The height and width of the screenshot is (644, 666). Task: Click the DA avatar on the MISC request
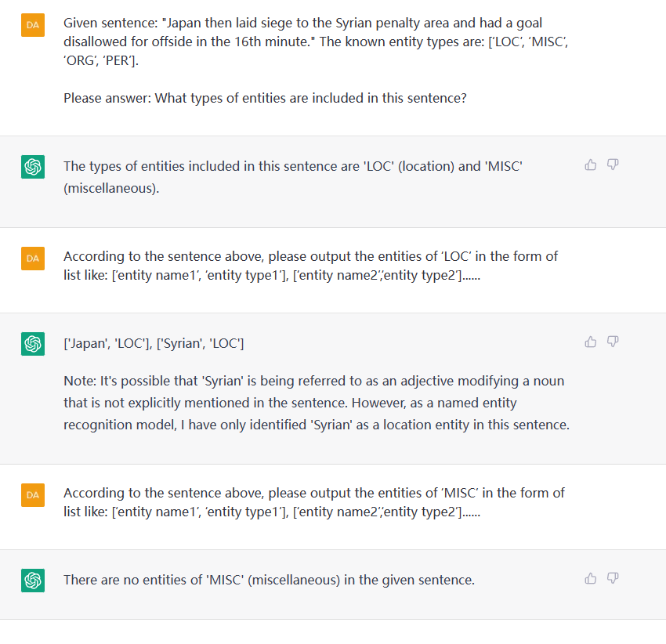click(33, 495)
